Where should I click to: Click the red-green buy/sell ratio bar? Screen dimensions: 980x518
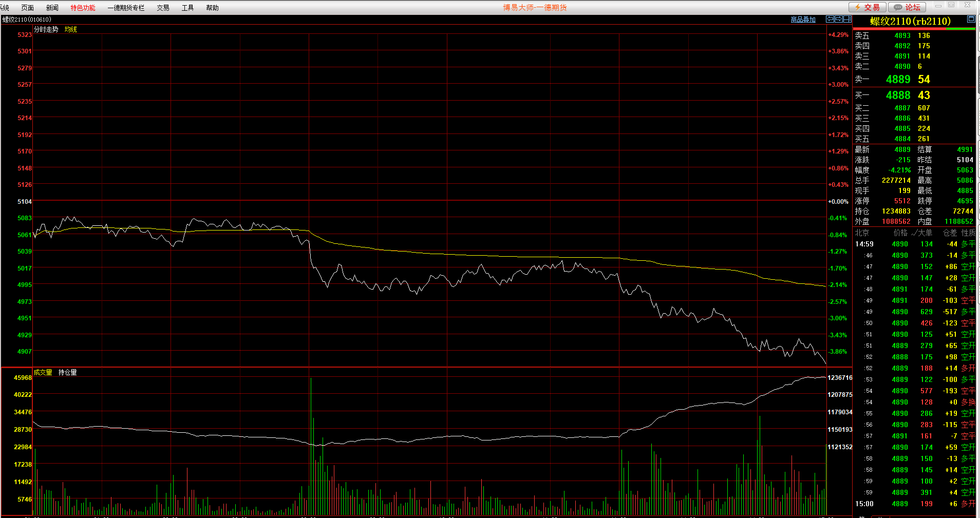pos(914,29)
